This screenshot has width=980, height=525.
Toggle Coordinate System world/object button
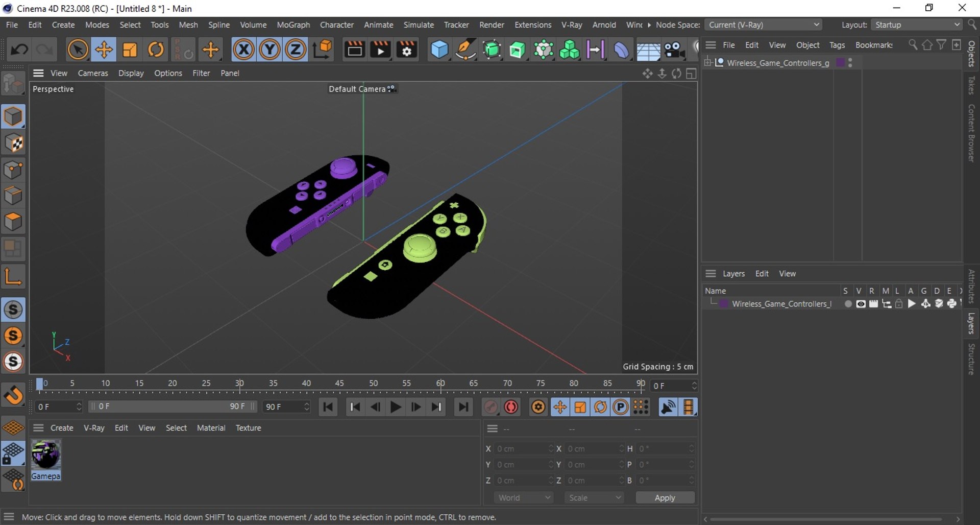click(x=323, y=50)
